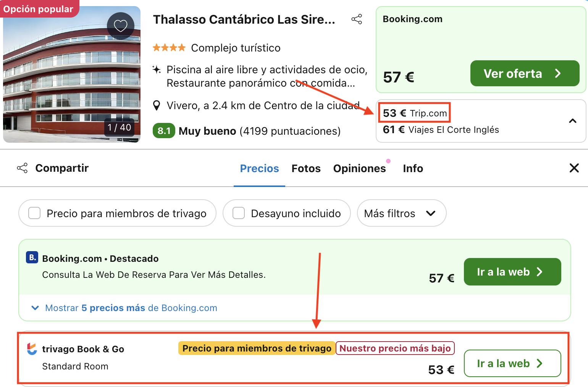Viewport: 588px width, 387px height.
Task: Click the location pin icon
Action: (157, 105)
